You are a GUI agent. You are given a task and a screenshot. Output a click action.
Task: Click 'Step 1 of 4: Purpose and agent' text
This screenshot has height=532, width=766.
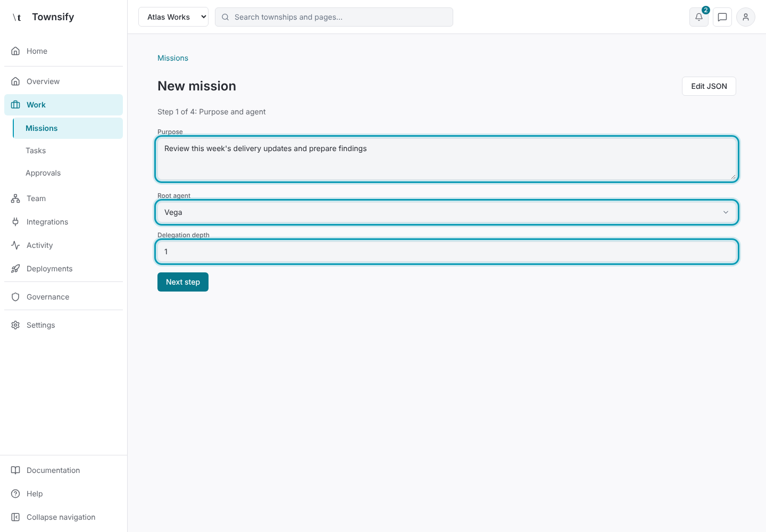coord(212,112)
